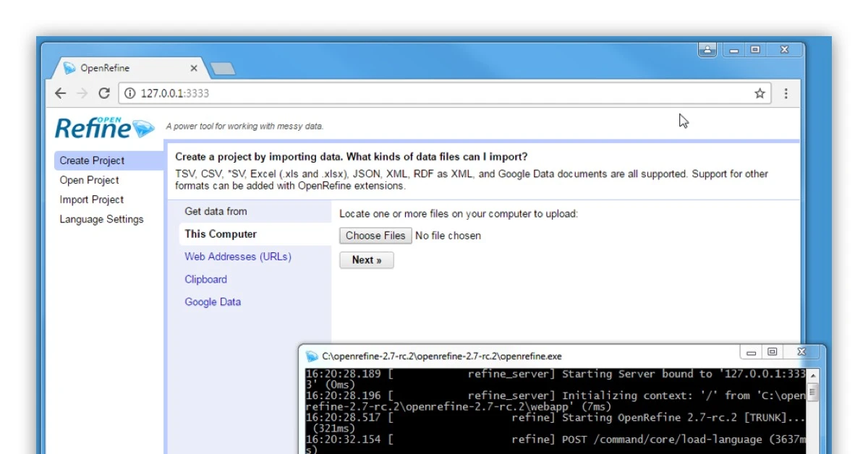Click the openrefine.exe console window icon

pyautogui.click(x=312, y=356)
